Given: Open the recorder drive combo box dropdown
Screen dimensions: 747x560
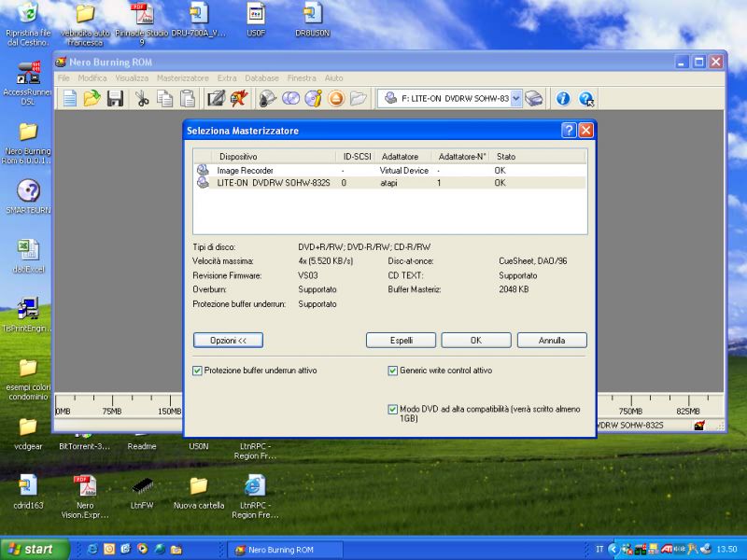Looking at the screenshot, I should click(x=516, y=99).
